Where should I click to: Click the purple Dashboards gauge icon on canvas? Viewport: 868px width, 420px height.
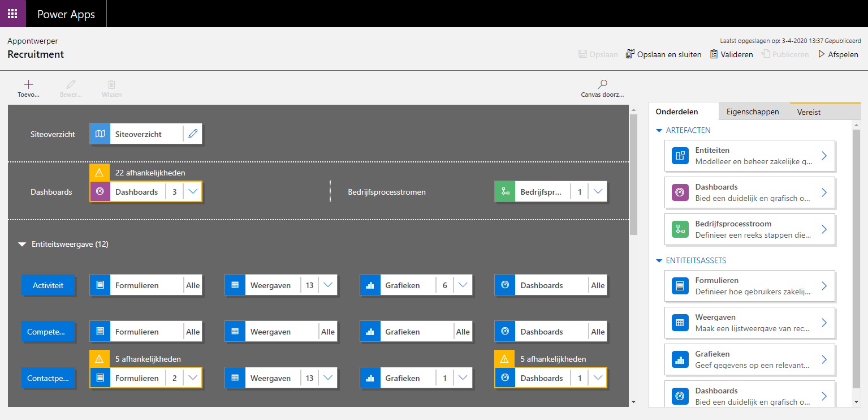click(x=100, y=192)
